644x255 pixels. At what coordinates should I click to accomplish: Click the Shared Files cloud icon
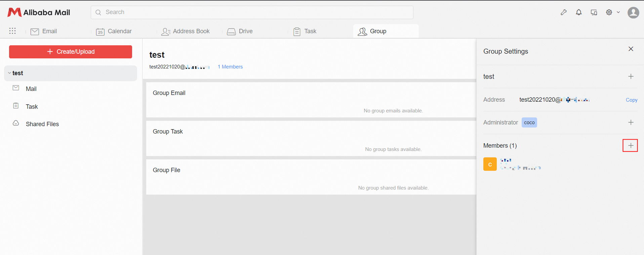coord(16,123)
